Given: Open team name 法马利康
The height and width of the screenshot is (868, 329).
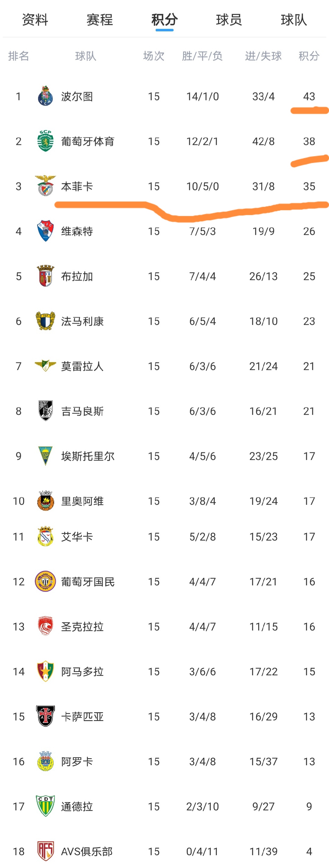Looking at the screenshot, I should click(x=82, y=321).
